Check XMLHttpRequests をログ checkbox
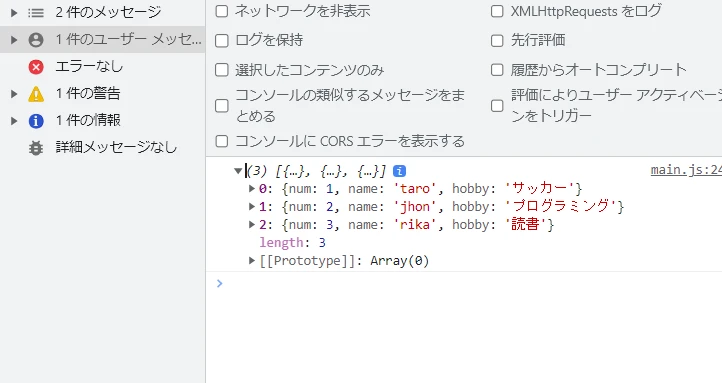This screenshot has width=722, height=383. point(497,11)
